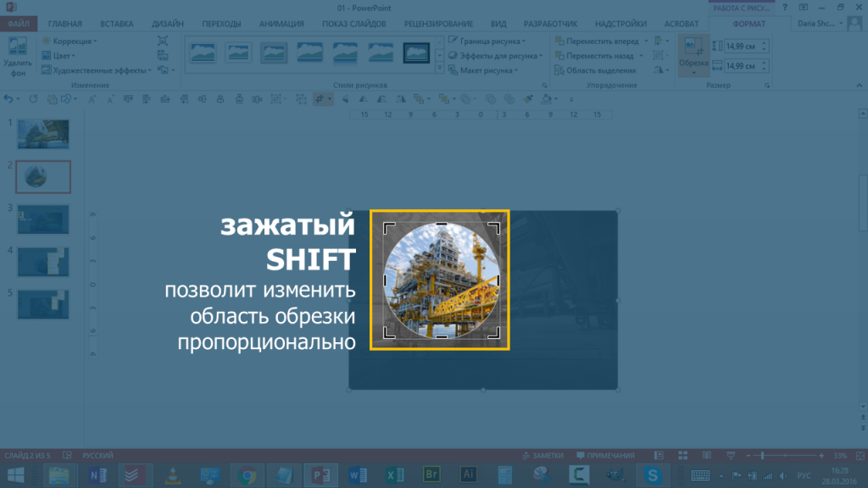Toggle the Примечания comments pane
The image size is (868, 488).
tap(605, 455)
